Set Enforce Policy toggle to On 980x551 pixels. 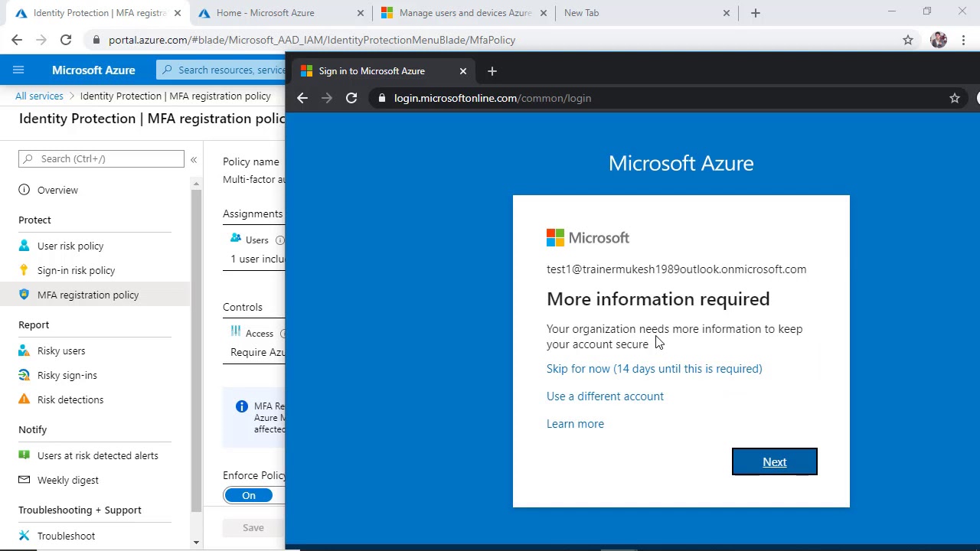tap(249, 495)
